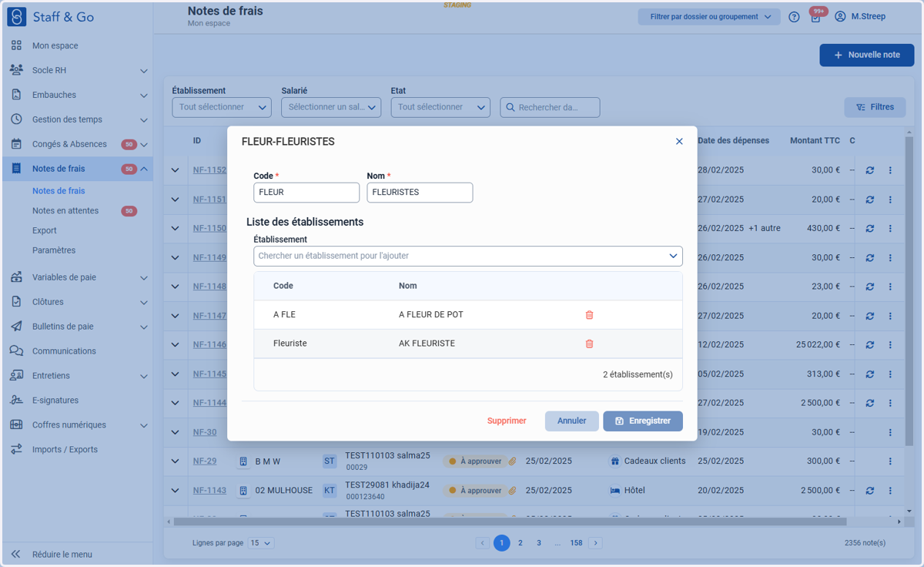Click refresh icon for 25 022,00 € row
This screenshot has height=567, width=924.
point(870,345)
